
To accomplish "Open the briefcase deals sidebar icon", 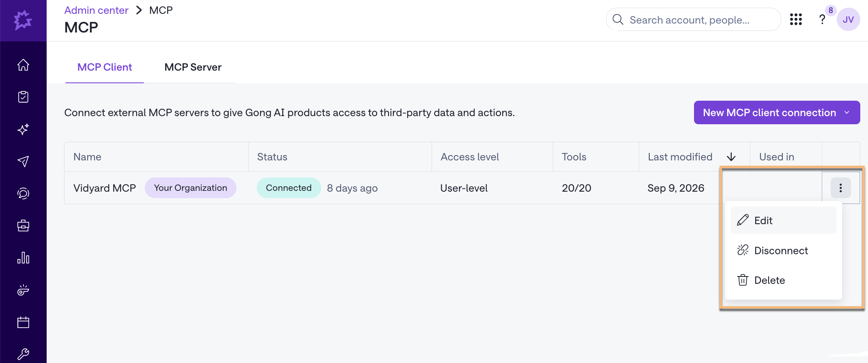I will (x=23, y=225).
